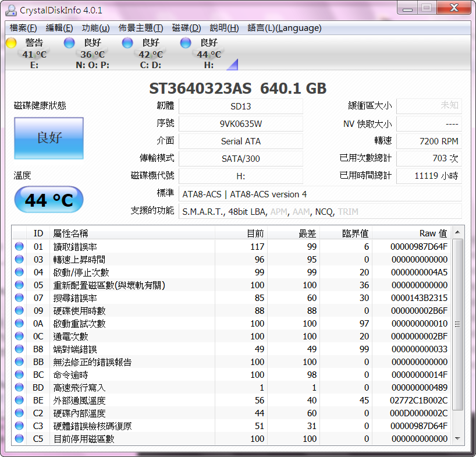Click the 已用次數總計 field showing 703 次
The image size is (476, 457).
tap(429, 158)
